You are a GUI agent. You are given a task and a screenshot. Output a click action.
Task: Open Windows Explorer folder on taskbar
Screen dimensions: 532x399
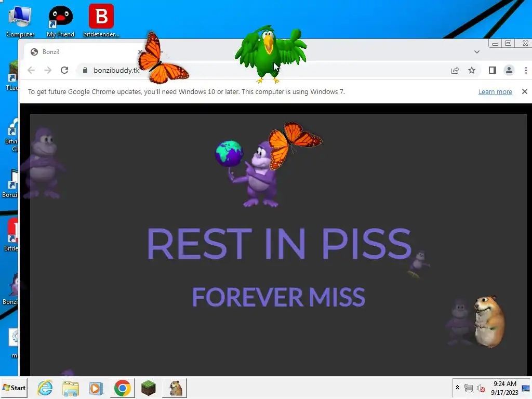click(70, 388)
